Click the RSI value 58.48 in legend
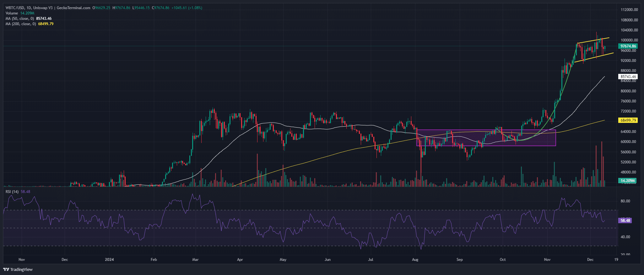 coord(25,191)
